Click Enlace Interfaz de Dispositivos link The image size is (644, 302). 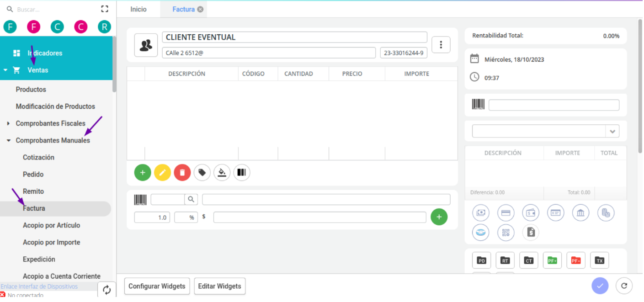39,286
